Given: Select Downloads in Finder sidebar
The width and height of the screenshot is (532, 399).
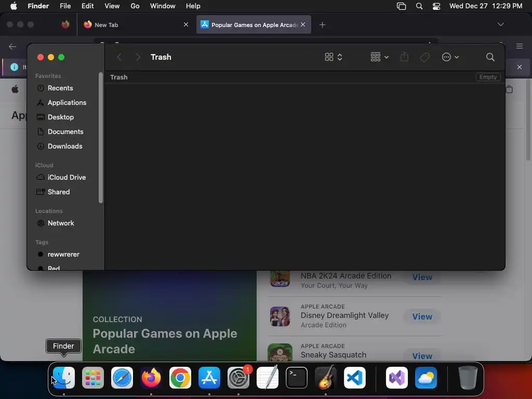Looking at the screenshot, I should tap(64, 146).
